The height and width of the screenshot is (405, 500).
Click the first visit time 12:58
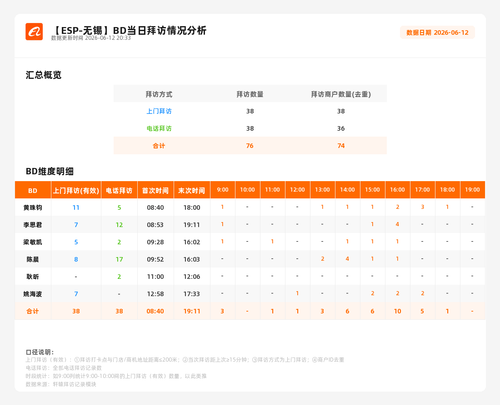point(155,294)
